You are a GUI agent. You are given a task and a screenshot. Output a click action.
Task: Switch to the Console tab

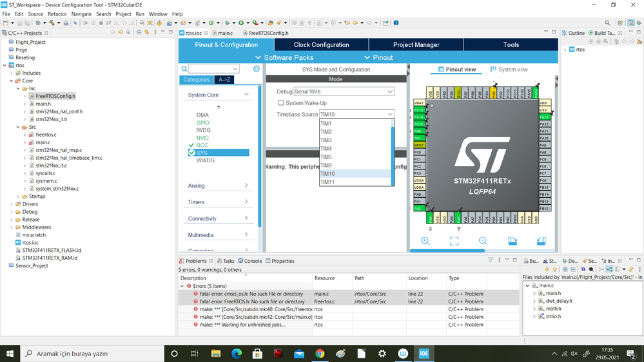point(249,261)
